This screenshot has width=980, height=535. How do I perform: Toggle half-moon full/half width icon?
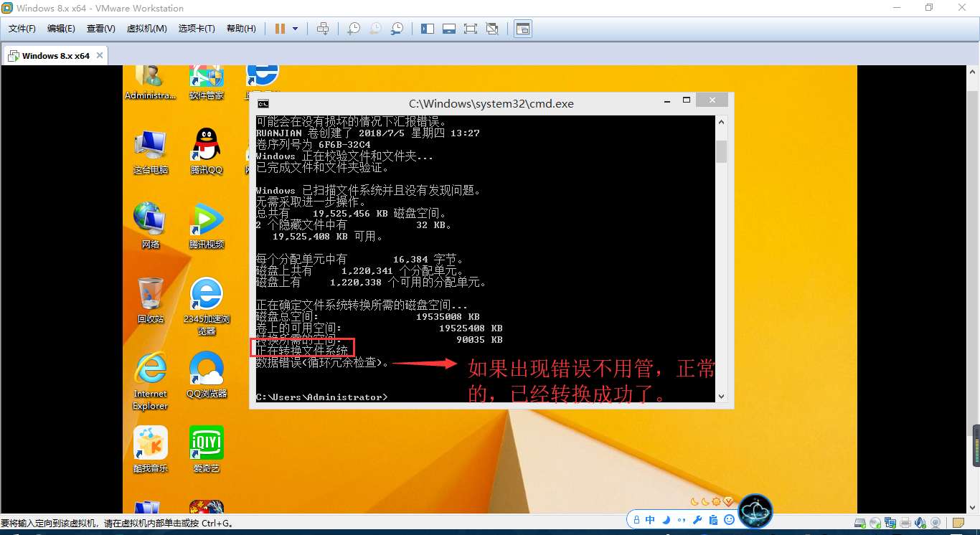(x=666, y=519)
